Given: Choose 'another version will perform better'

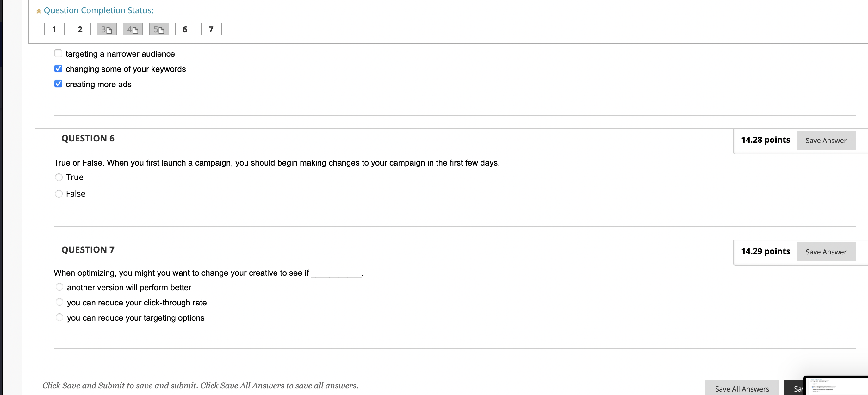Looking at the screenshot, I should pos(59,287).
